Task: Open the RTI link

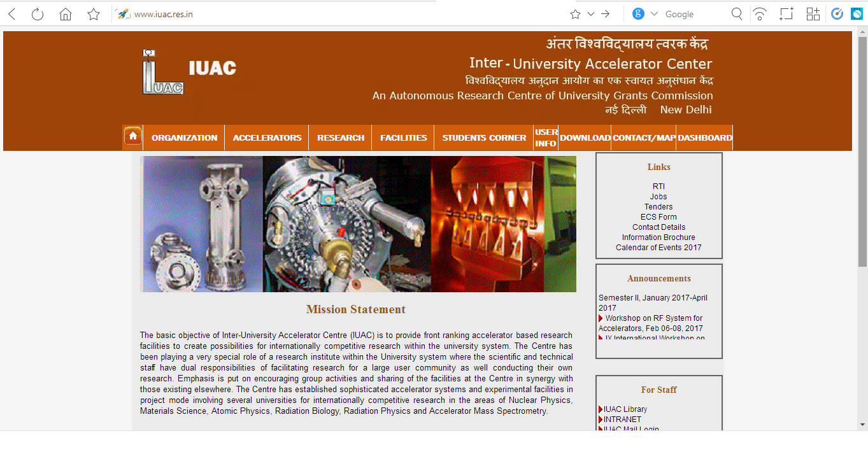Action: pyautogui.click(x=658, y=187)
